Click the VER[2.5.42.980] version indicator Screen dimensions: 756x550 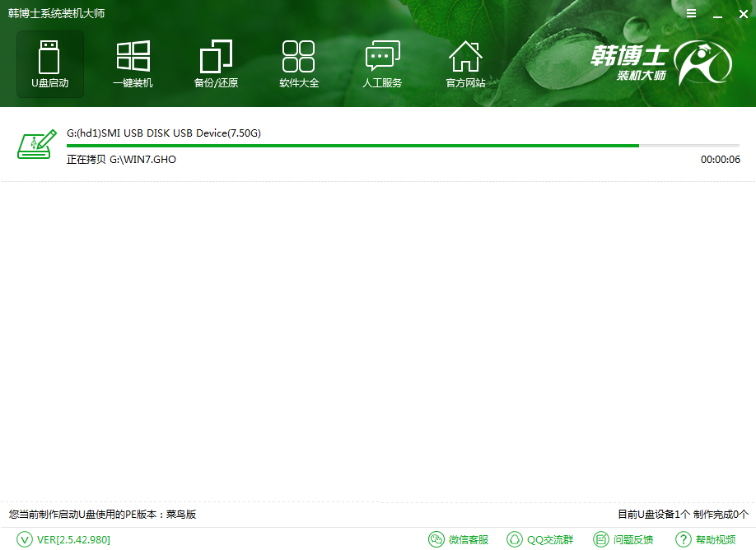pyautogui.click(x=64, y=539)
